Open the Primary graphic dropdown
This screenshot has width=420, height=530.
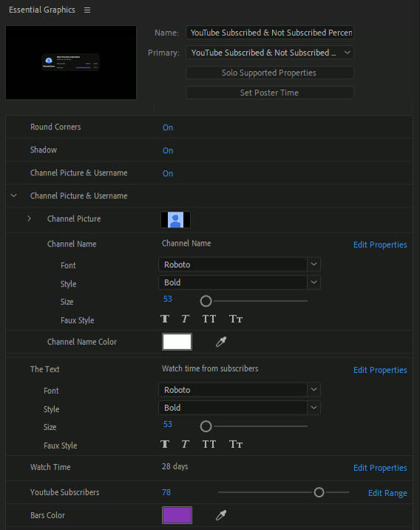[270, 53]
